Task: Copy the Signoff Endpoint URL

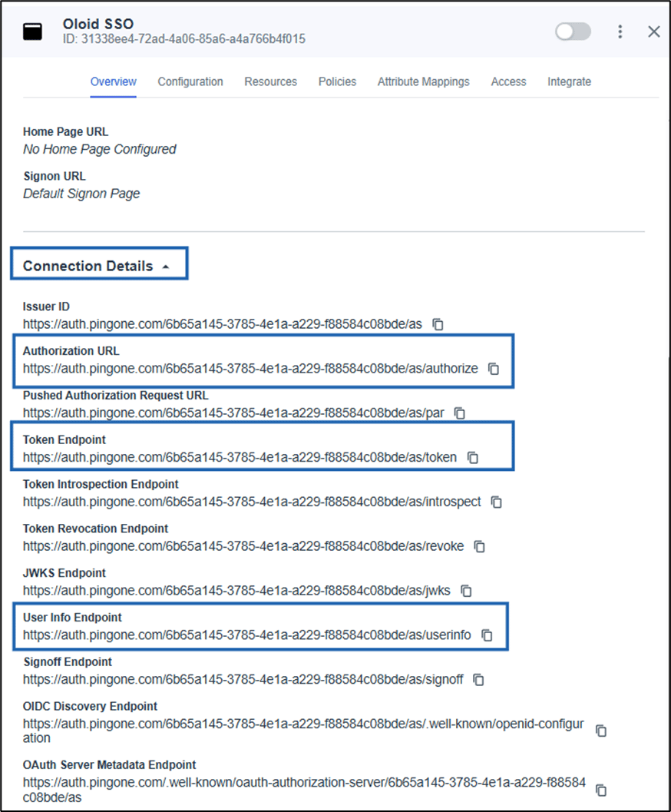Action: point(478,679)
